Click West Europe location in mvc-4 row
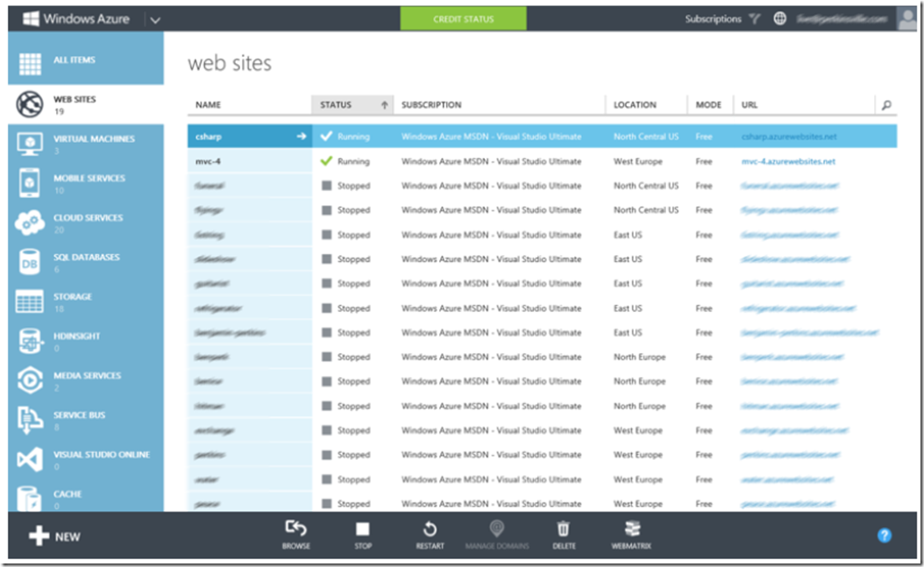 coord(637,161)
